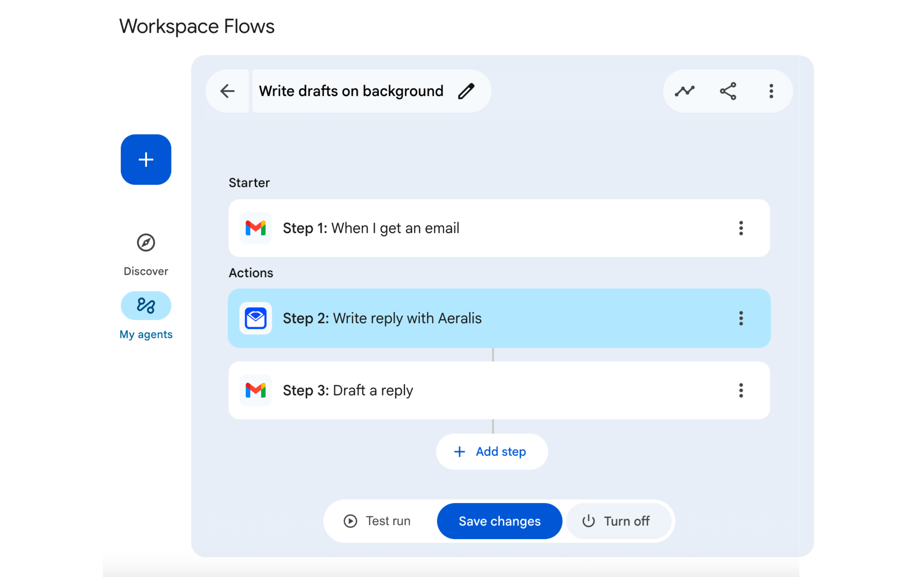Open the flow overflow menu top right
This screenshot has width=924, height=577.
pyautogui.click(x=771, y=91)
